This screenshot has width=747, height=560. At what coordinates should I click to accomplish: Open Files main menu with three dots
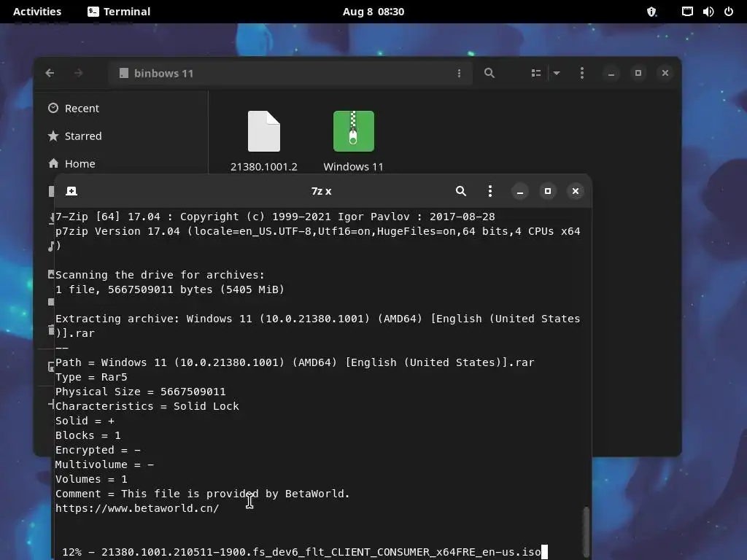point(581,73)
